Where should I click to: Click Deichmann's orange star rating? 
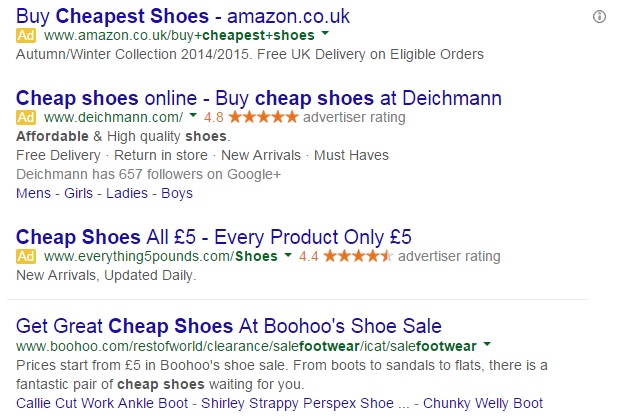[263, 117]
